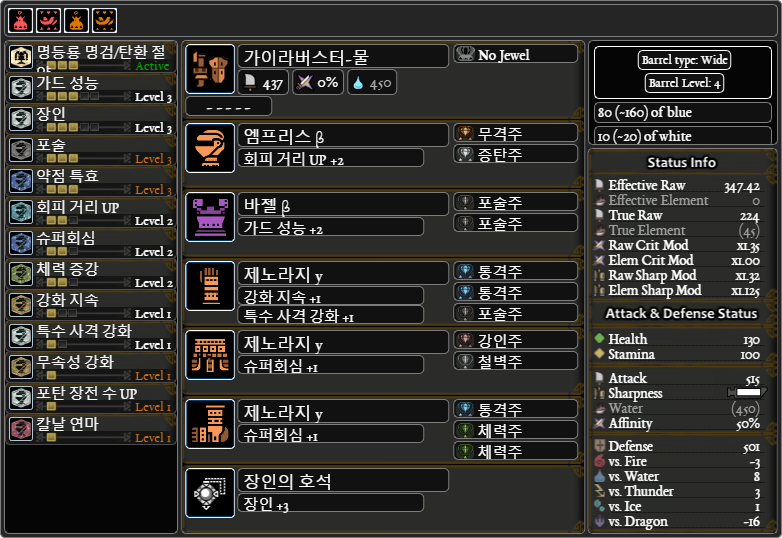Select the 약점 특효 skill entry
The height and width of the screenshot is (538, 782).
91,181
